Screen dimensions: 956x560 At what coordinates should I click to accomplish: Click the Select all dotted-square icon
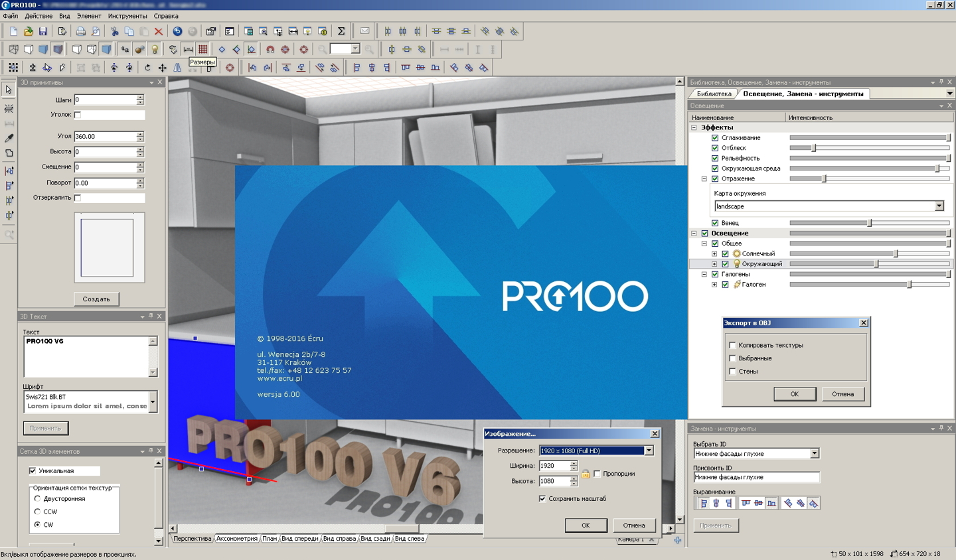13,67
